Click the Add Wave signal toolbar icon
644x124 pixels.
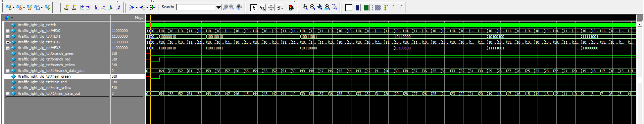point(9,7)
